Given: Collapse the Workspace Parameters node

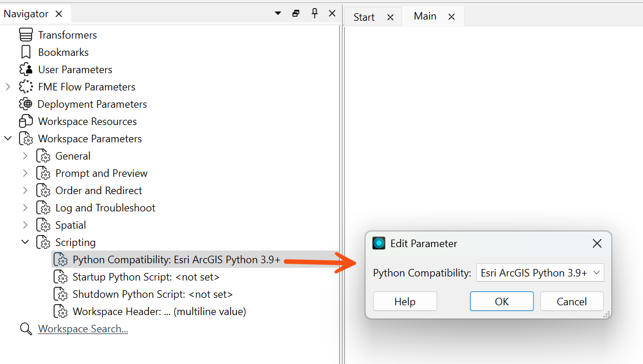Looking at the screenshot, I should tap(7, 139).
